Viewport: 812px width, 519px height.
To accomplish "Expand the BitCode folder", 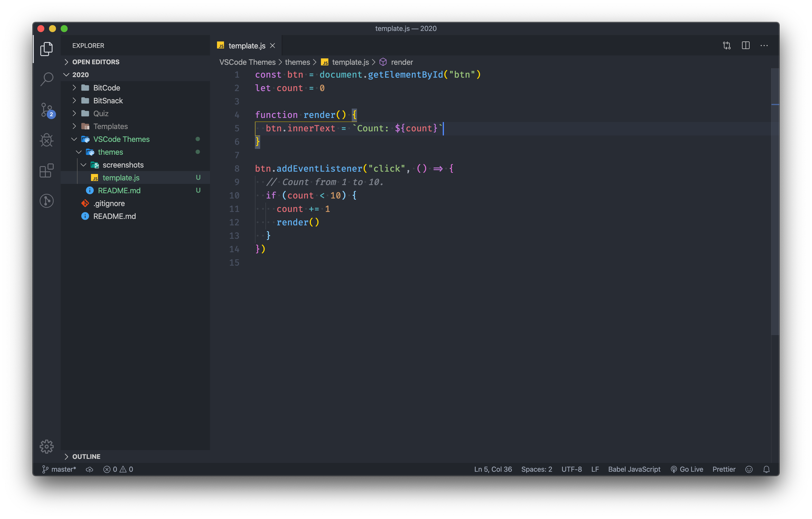I will pyautogui.click(x=106, y=88).
